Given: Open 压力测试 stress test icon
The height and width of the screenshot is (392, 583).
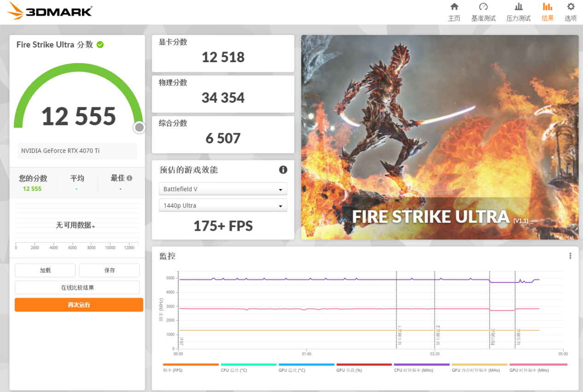Looking at the screenshot, I should (519, 6).
